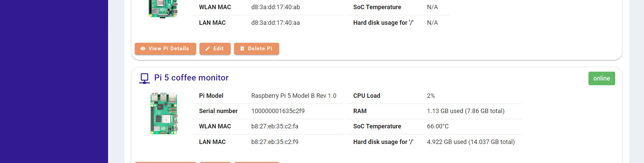
Task: Click the WLAN MAC address b8:27:eb:35:c2:fa
Action: (275, 126)
